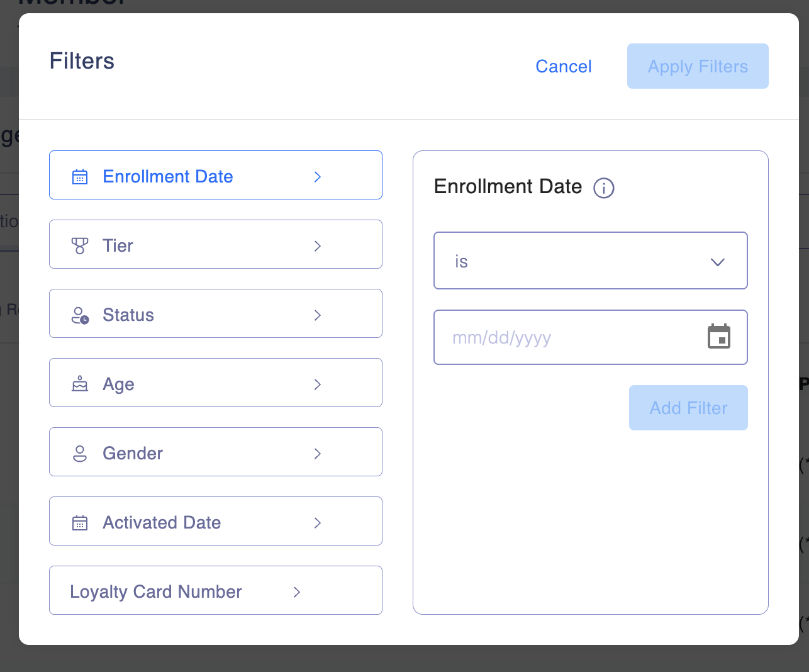Select the Status filter option

point(216,313)
